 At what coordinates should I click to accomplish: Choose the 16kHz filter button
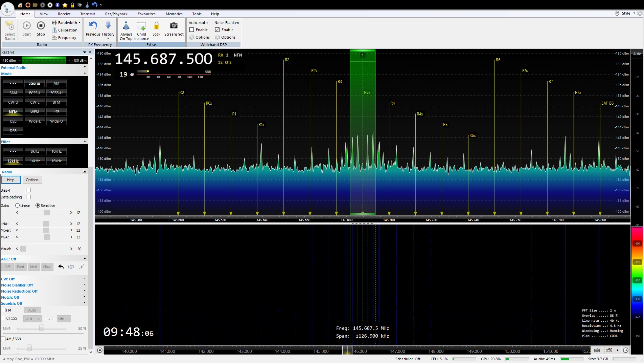56,161
